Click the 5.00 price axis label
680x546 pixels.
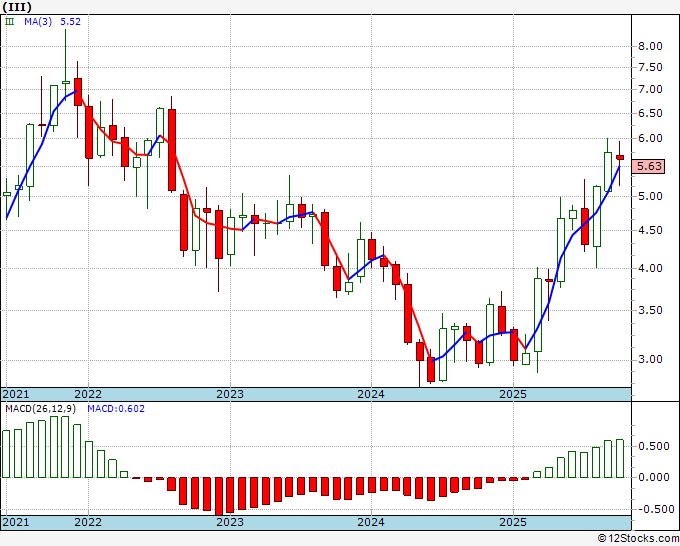pyautogui.click(x=650, y=196)
